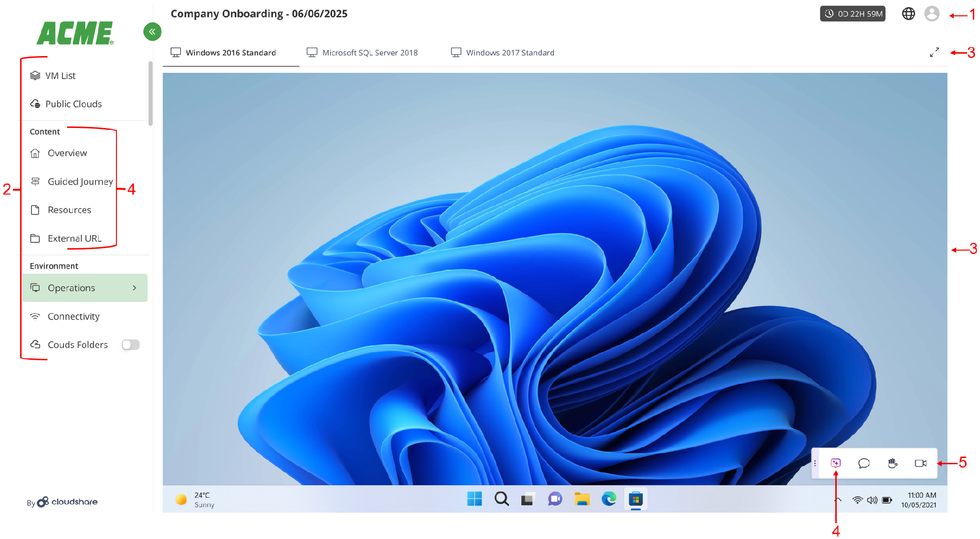Switch to the Windows 2017 Standard tab

pyautogui.click(x=503, y=53)
